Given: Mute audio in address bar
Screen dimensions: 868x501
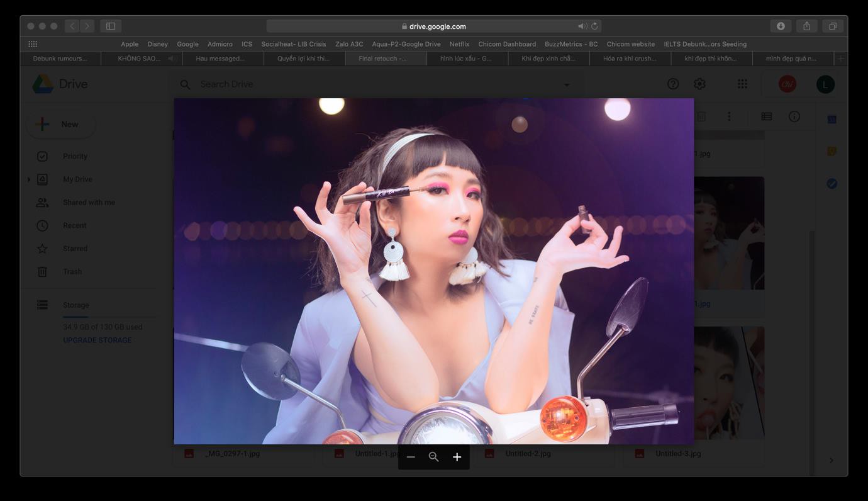Looking at the screenshot, I should coord(582,26).
